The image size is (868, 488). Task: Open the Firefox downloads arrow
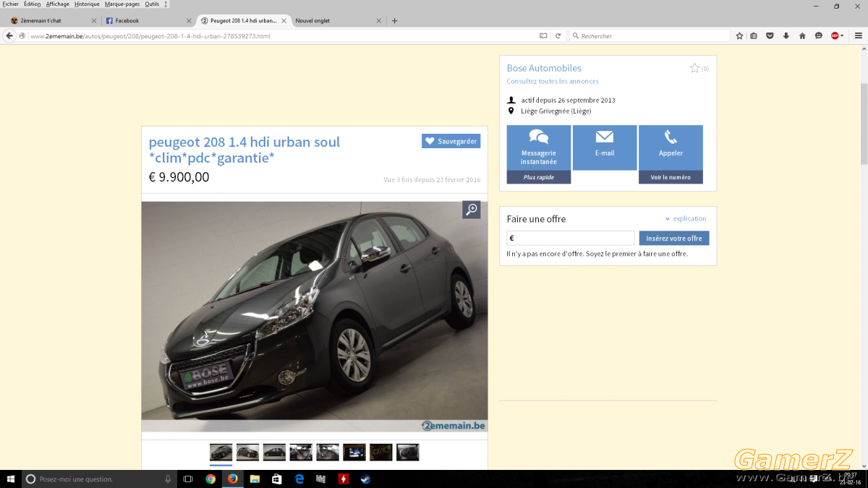786,35
